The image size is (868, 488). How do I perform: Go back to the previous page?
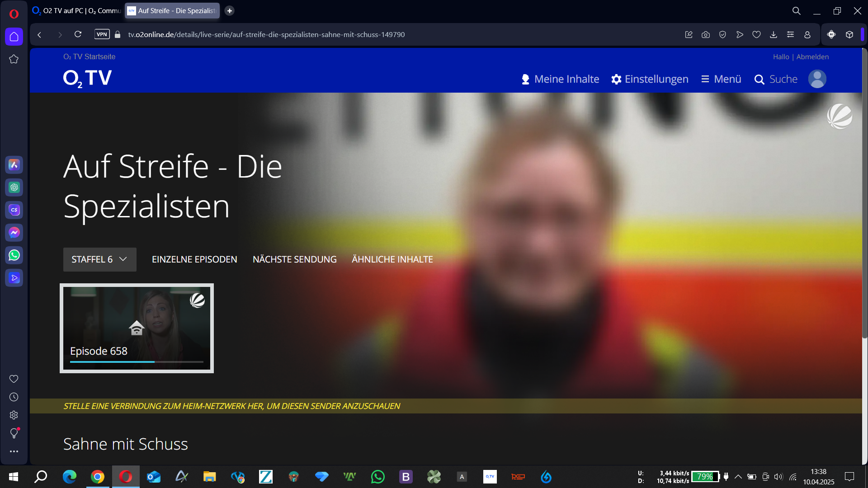click(x=40, y=35)
